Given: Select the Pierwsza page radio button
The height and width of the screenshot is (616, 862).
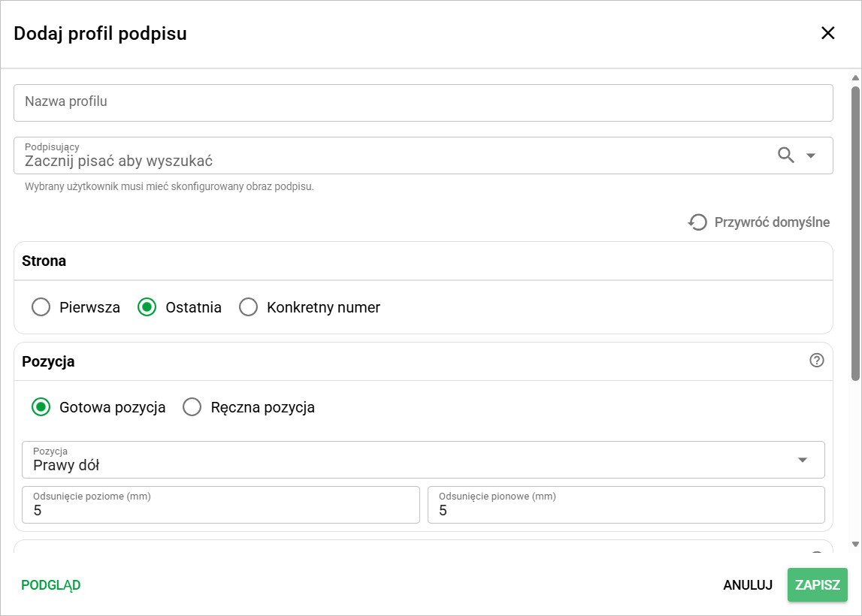Looking at the screenshot, I should (41, 307).
